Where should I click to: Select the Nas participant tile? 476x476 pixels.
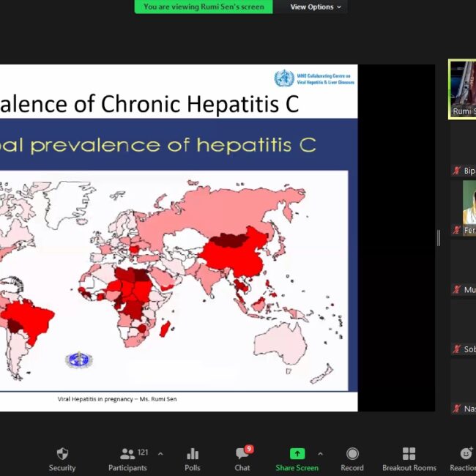(x=463, y=387)
